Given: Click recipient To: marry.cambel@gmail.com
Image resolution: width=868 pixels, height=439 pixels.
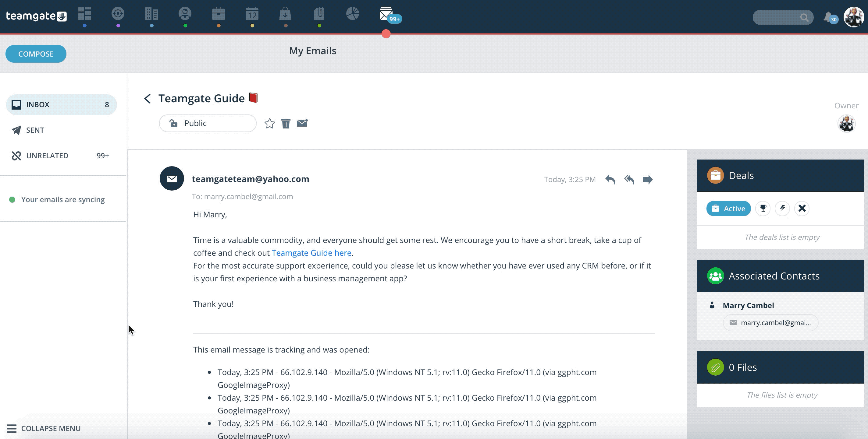Looking at the screenshot, I should click(x=242, y=197).
